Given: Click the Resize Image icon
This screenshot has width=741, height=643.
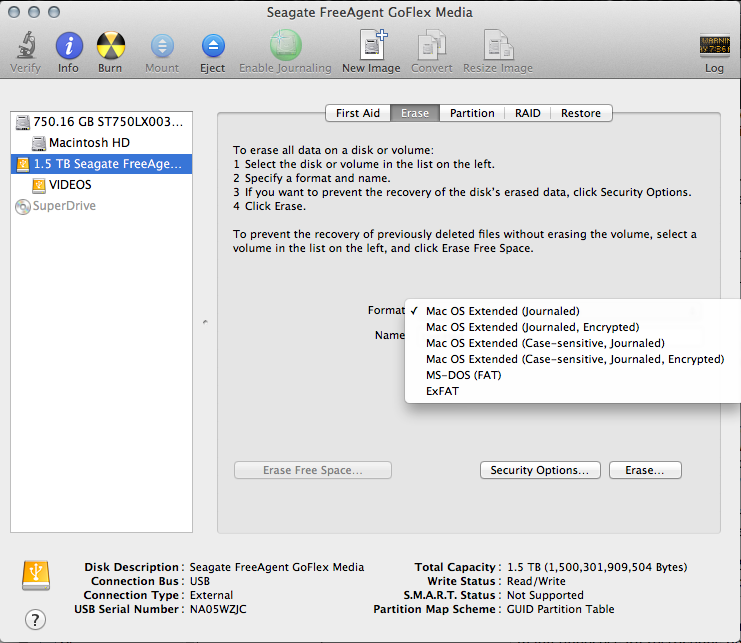Looking at the screenshot, I should (499, 45).
